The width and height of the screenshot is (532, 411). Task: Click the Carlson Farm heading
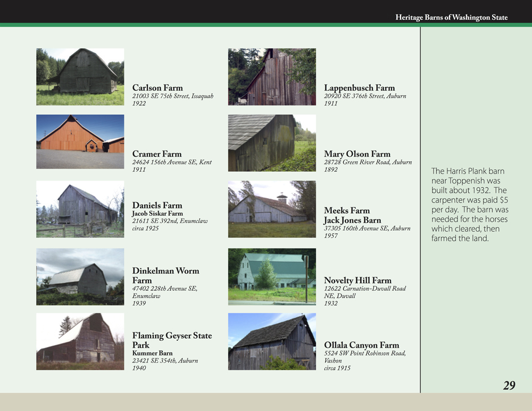click(x=157, y=88)
